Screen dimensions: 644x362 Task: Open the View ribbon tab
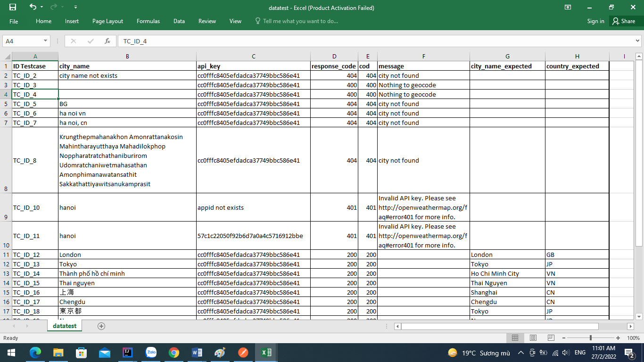(x=235, y=21)
